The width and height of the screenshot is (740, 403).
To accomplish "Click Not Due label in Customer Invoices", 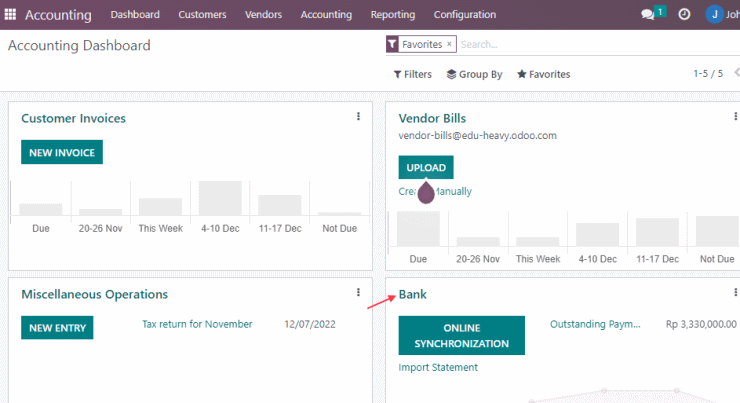I will point(339,228).
